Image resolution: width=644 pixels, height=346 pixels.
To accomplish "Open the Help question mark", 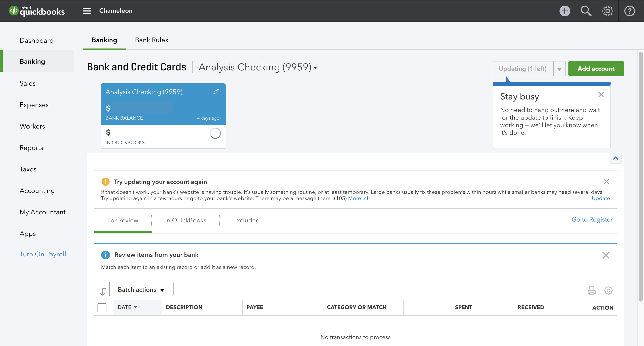I will [x=629, y=11].
